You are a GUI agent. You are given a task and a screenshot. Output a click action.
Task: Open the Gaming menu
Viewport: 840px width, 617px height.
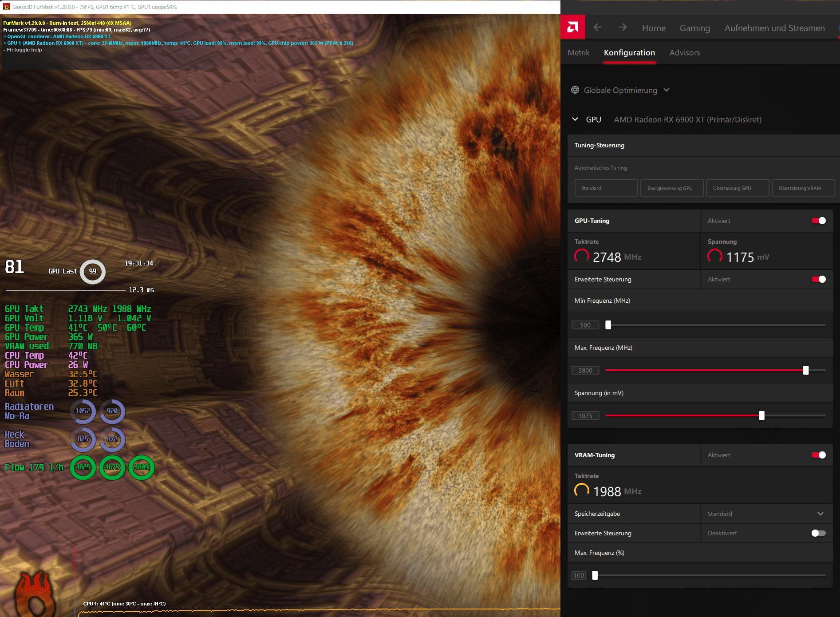[x=695, y=28]
